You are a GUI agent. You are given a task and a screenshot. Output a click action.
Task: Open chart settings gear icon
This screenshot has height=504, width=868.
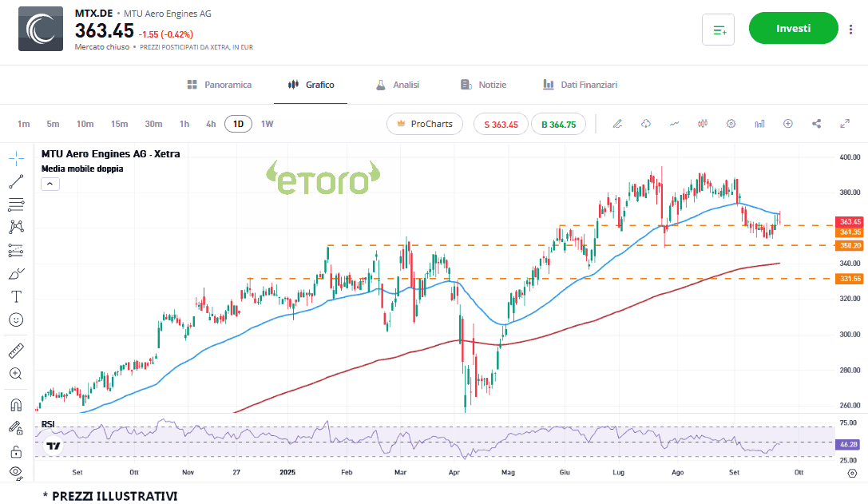[x=731, y=124]
